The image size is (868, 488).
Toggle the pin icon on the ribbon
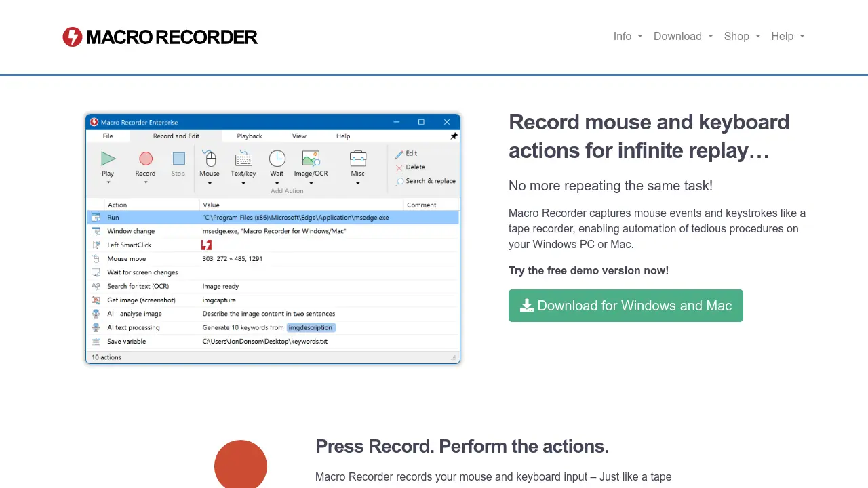(x=454, y=136)
